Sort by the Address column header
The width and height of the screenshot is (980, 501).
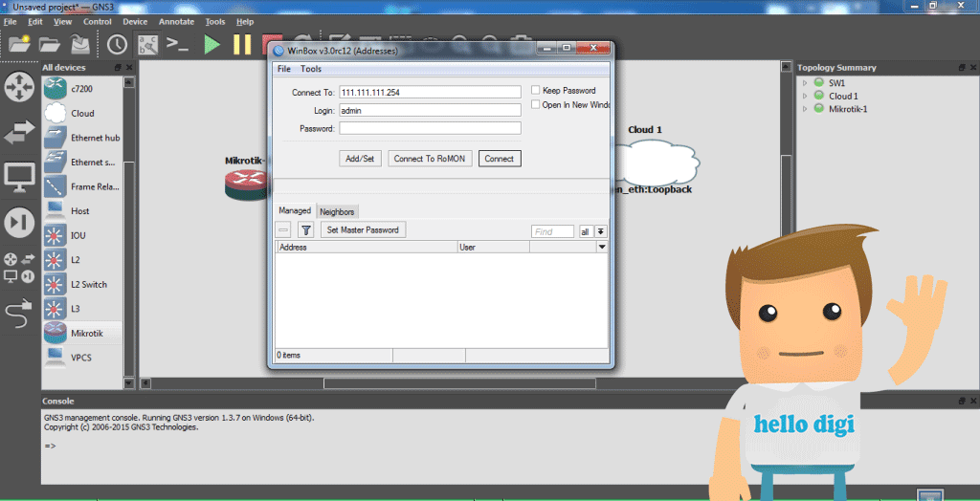click(367, 248)
